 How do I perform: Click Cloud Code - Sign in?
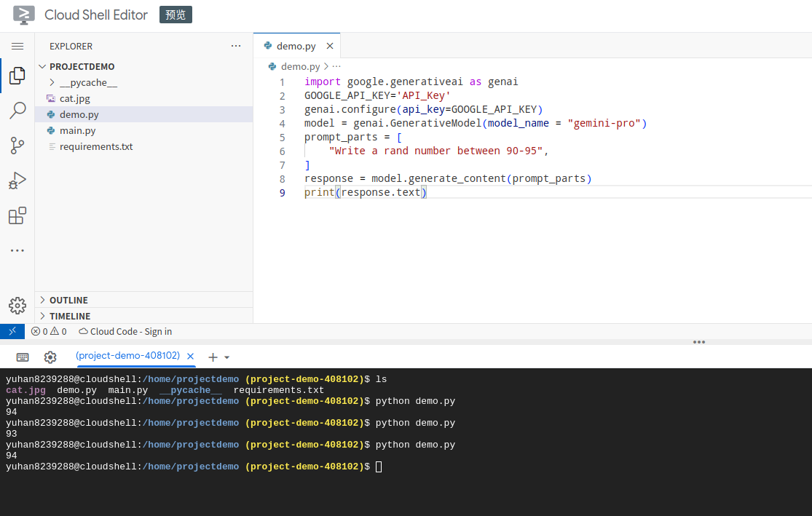tap(130, 331)
